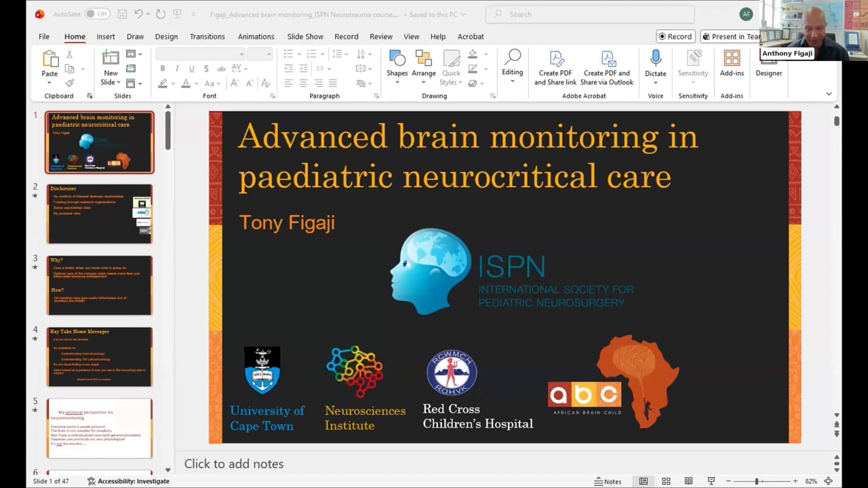Switch to the Insert tab
868x488 pixels.
[105, 37]
